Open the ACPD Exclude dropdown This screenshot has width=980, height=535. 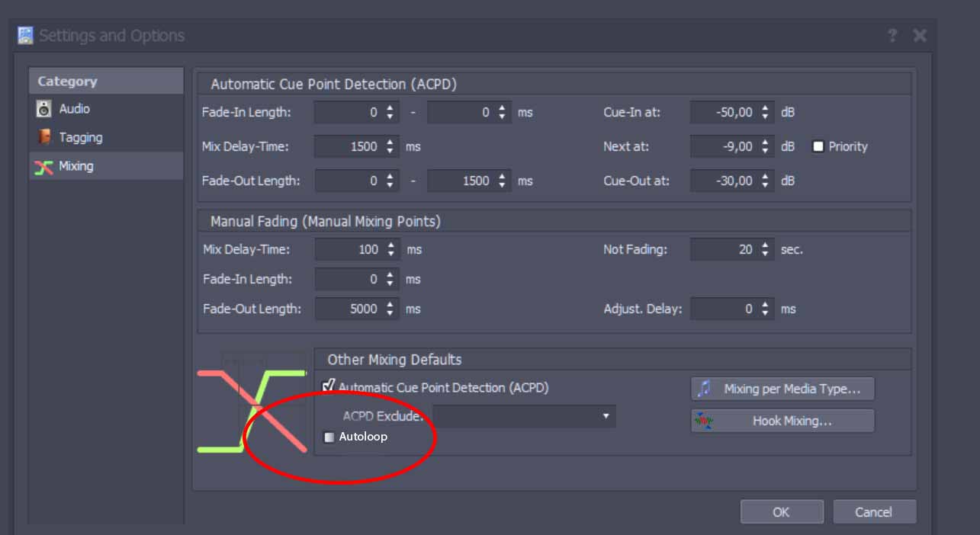tap(606, 416)
